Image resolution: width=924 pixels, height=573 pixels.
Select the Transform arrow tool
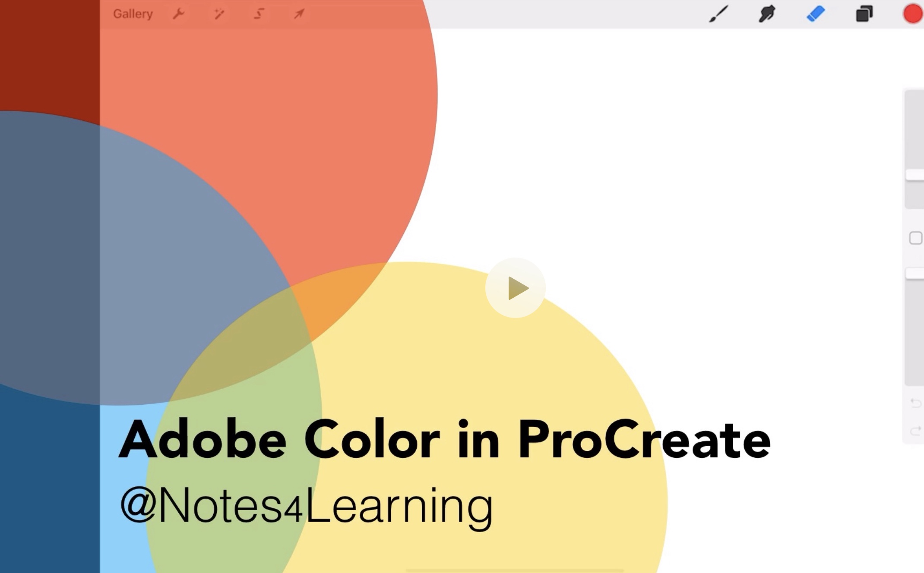tap(297, 13)
